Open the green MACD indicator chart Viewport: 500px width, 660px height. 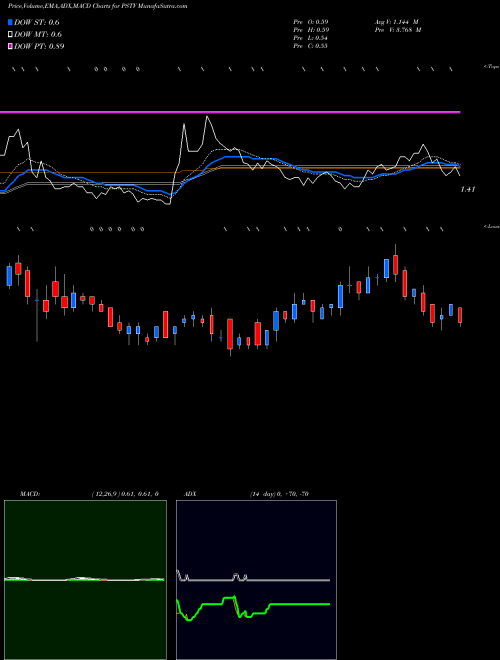point(85,580)
